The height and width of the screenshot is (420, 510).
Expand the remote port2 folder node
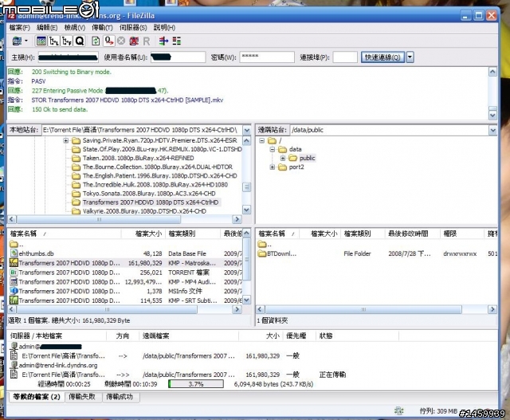click(x=273, y=167)
